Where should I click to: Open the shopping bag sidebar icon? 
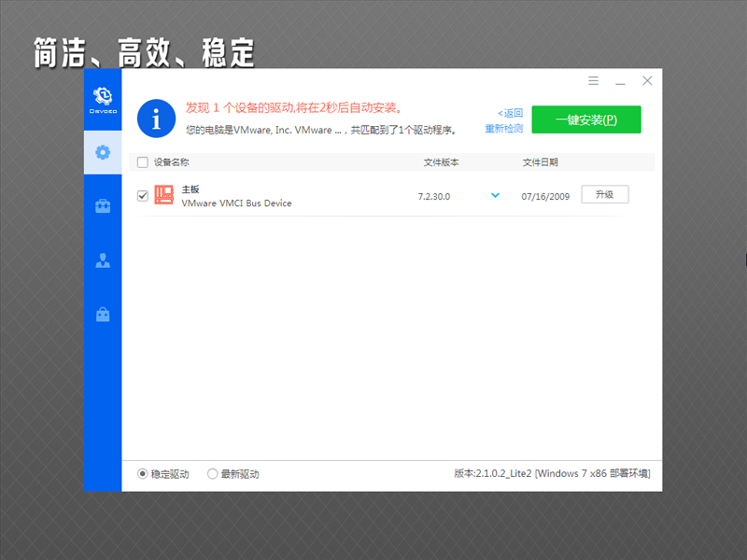103,315
